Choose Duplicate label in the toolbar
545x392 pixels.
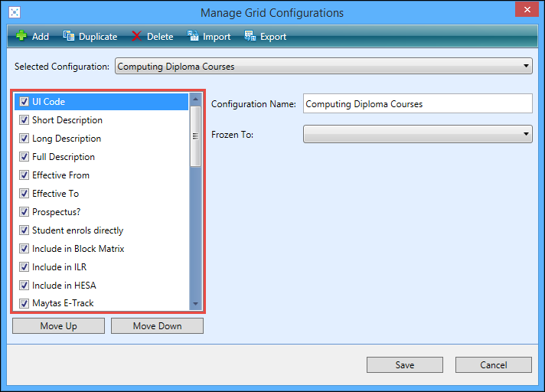click(x=98, y=37)
